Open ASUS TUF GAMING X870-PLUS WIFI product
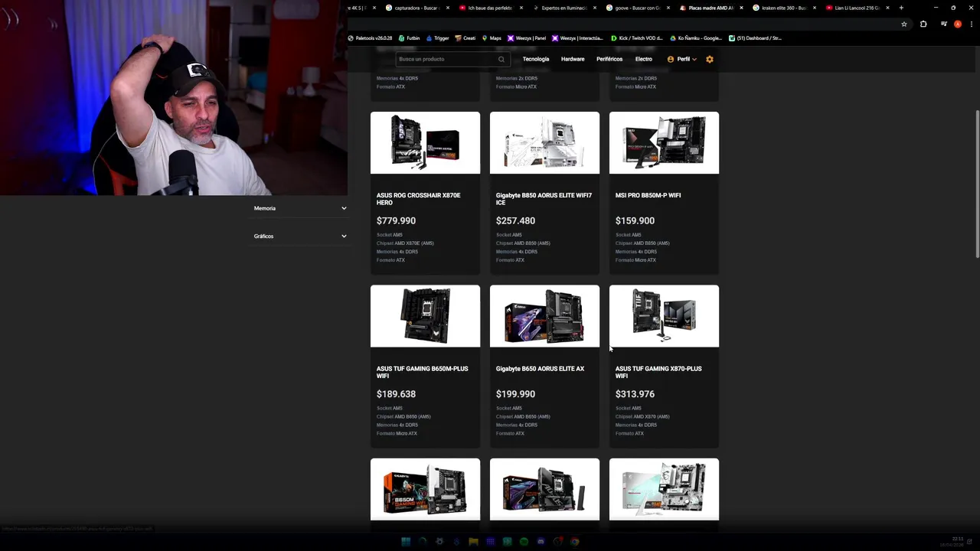 pyautogui.click(x=658, y=373)
